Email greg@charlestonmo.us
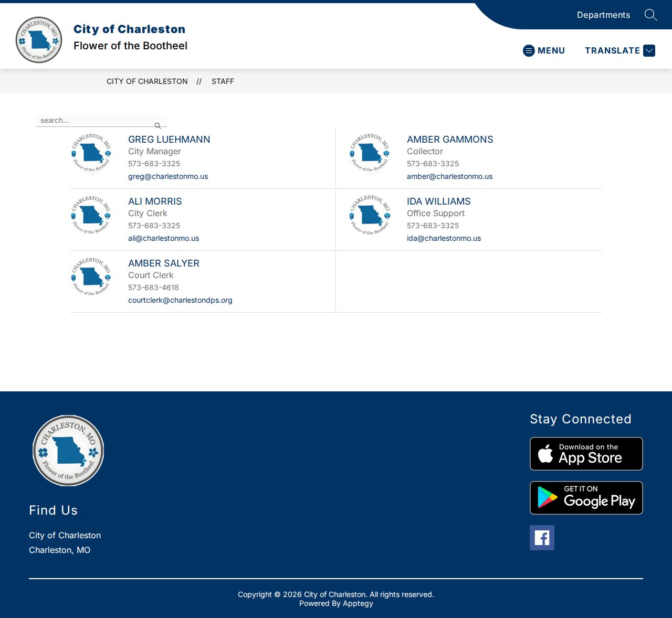Viewport: 672px width, 618px height. pos(168,176)
